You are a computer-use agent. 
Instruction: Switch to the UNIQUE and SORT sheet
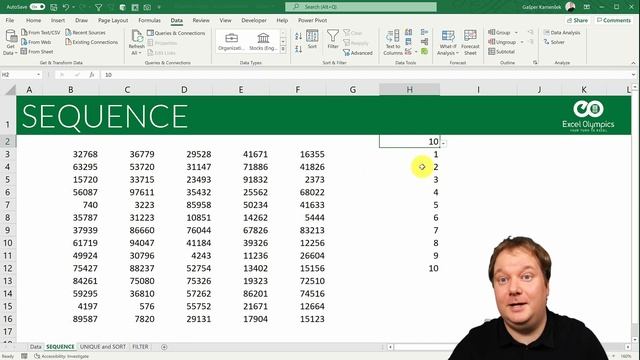point(103,347)
